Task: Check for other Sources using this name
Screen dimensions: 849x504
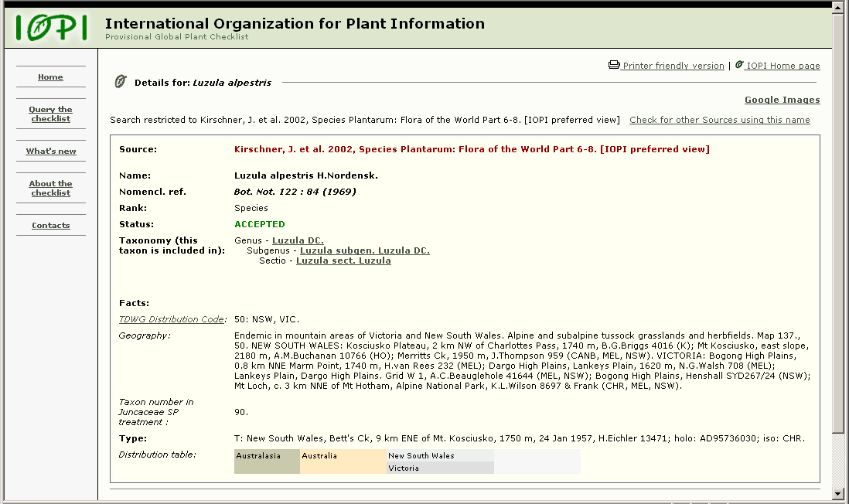Action: coord(719,120)
